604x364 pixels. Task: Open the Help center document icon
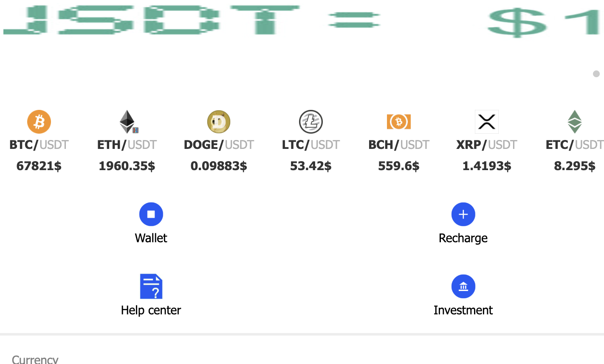151,286
